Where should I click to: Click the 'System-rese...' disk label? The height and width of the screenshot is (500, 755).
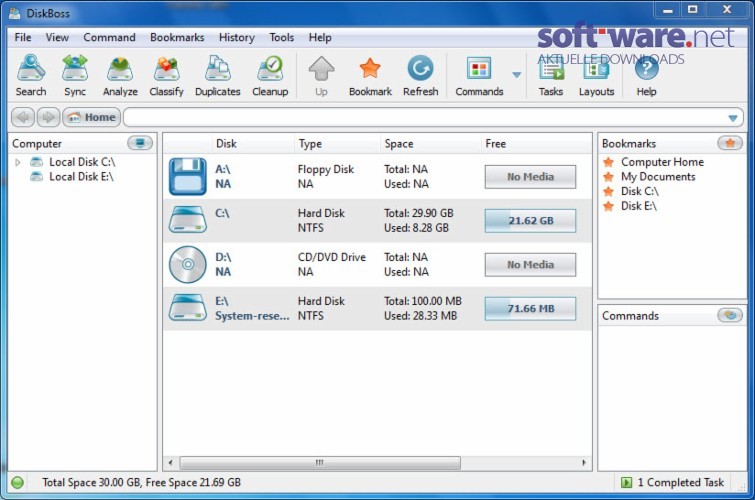pyautogui.click(x=252, y=316)
